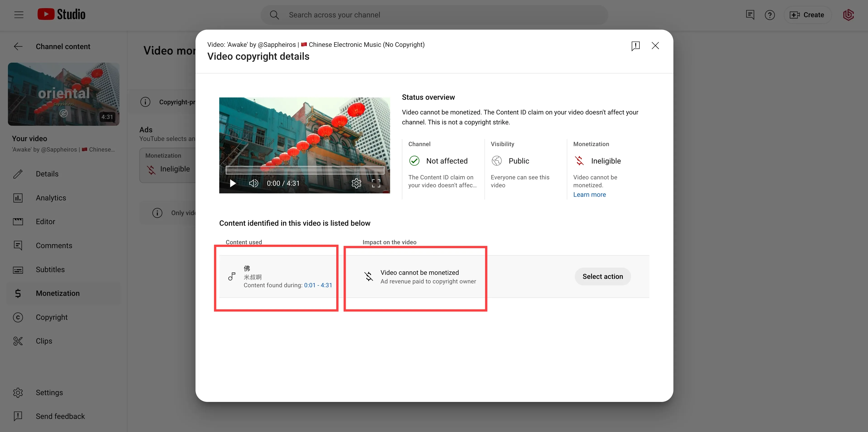Open Subtitles in the sidebar
This screenshot has height=432, width=868.
(x=63, y=269)
